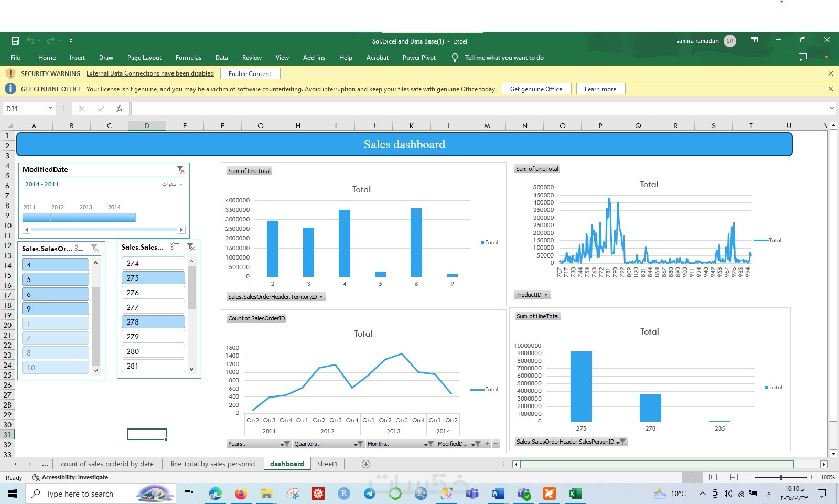Cancel the formula bar entry

(x=82, y=109)
